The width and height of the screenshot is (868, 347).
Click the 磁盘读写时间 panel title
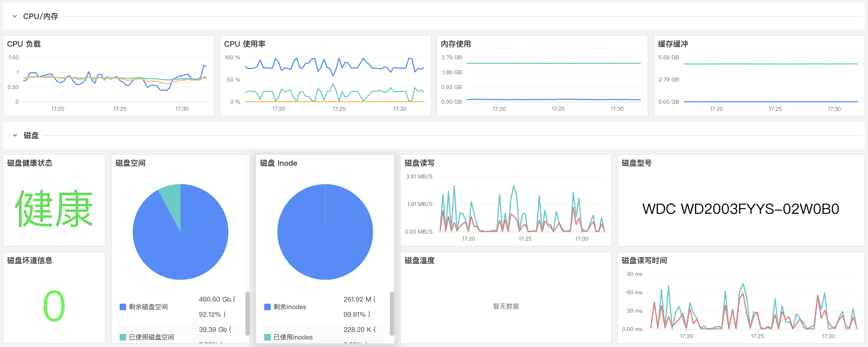pyautogui.click(x=644, y=260)
